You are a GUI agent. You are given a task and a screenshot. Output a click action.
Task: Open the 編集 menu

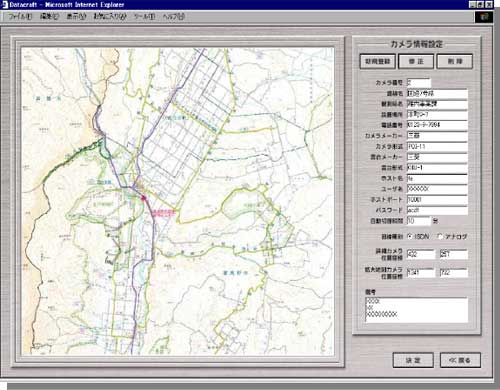click(49, 16)
